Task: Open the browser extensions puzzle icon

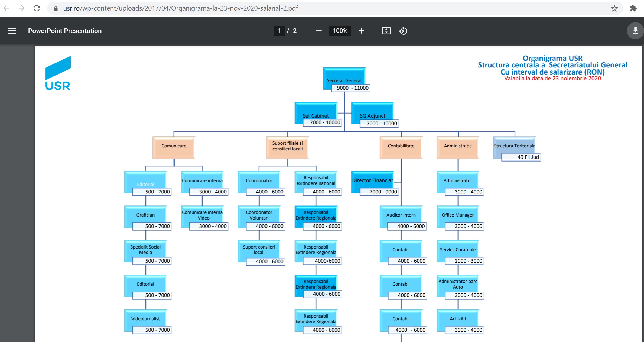Action: coord(633,8)
